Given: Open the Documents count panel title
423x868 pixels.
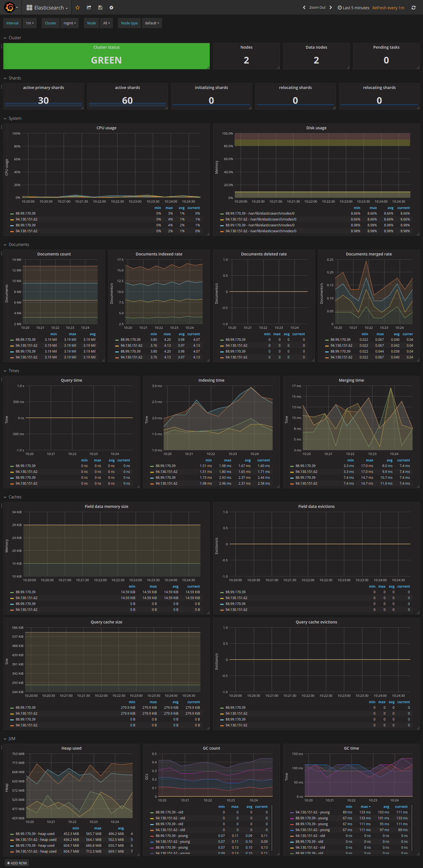Looking at the screenshot, I should click(54, 254).
